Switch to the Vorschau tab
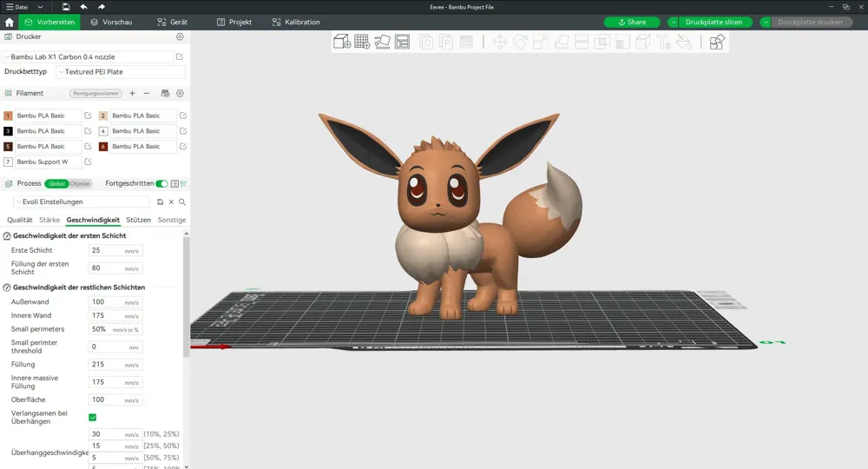Image resolution: width=868 pixels, height=469 pixels. 111,23
